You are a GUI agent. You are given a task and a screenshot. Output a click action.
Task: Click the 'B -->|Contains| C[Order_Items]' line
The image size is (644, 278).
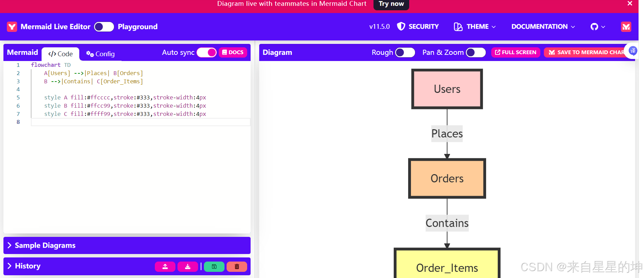pyautogui.click(x=93, y=81)
